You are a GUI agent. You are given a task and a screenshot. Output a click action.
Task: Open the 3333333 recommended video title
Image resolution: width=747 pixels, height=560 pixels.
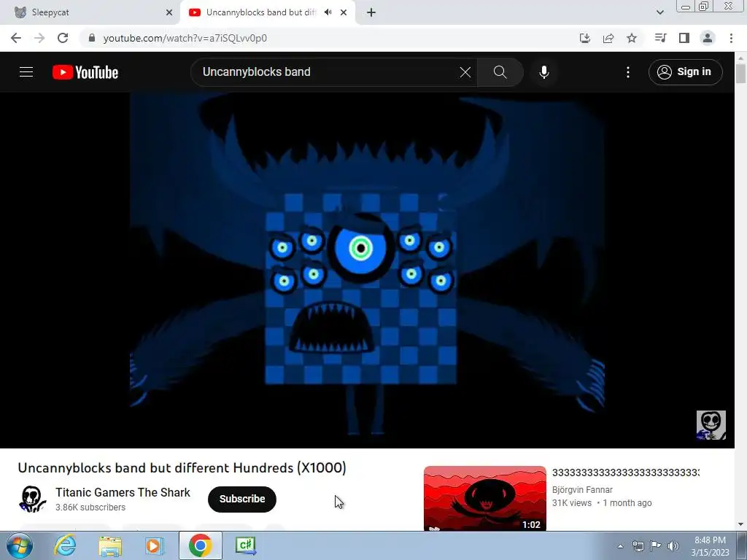[x=625, y=472]
